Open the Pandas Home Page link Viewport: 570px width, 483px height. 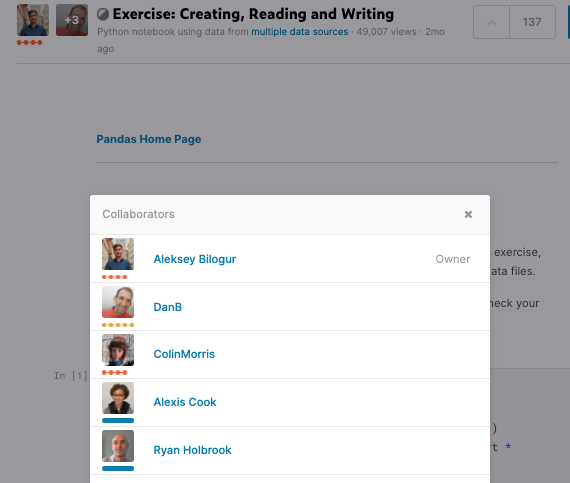(149, 139)
